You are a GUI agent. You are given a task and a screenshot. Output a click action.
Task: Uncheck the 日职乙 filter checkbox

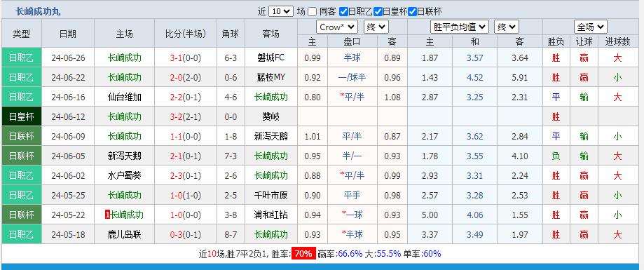(x=344, y=11)
